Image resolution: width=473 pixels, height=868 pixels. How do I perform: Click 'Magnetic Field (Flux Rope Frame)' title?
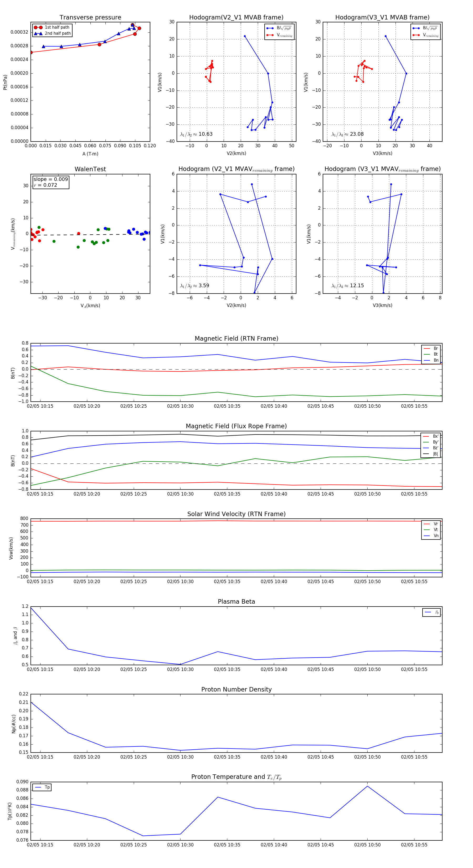point(236,426)
